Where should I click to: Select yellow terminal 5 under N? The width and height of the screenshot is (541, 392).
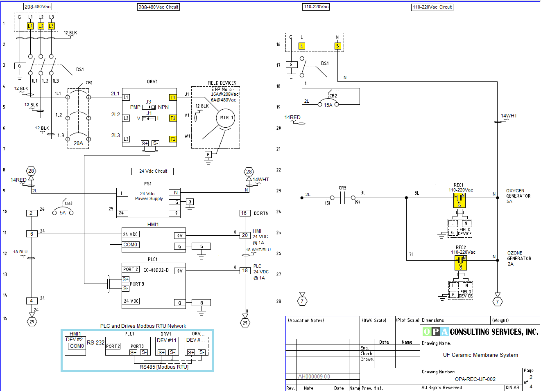[337, 46]
